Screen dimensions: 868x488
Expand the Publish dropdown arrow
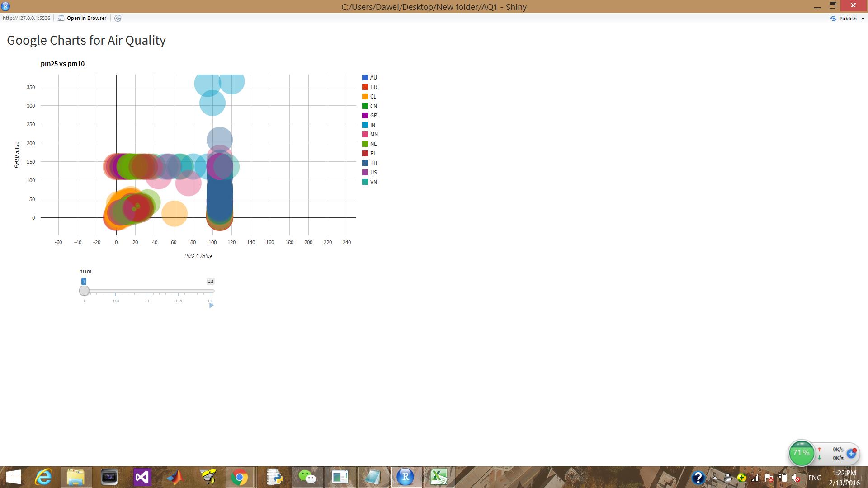pos(863,19)
